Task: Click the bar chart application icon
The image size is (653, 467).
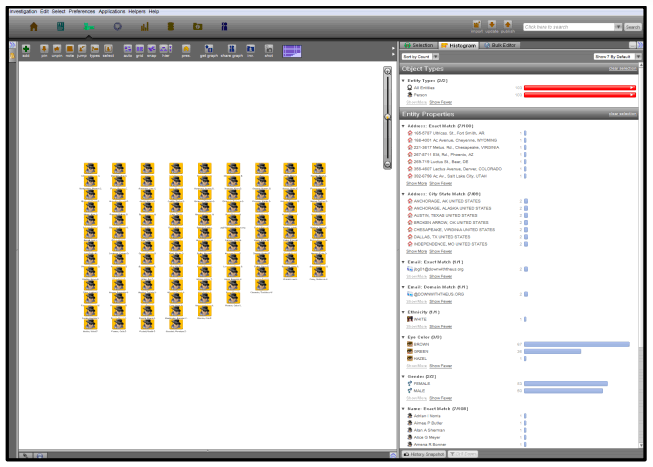Action: [x=145, y=27]
